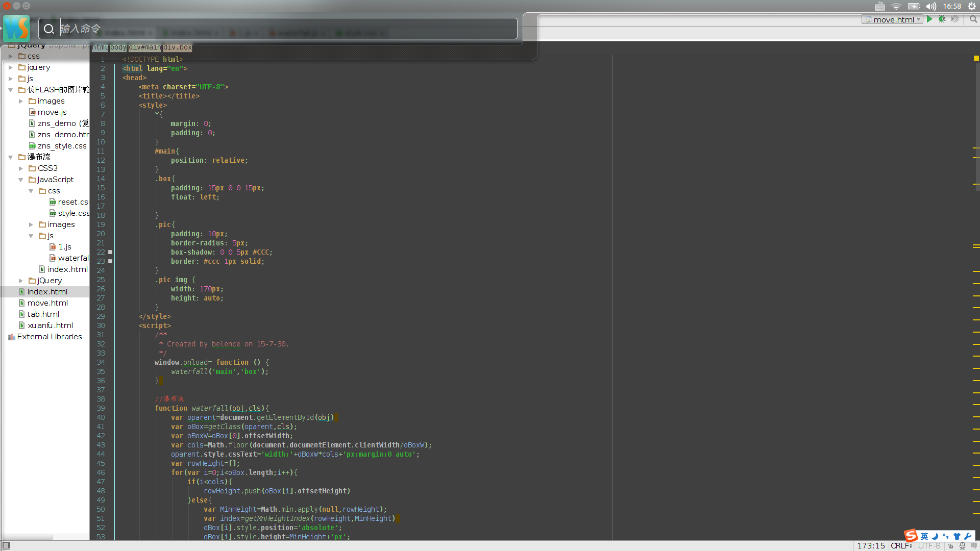Click #CCC color swatch on line 22
Viewport: 980px width, 551px height.
pyautogui.click(x=110, y=252)
